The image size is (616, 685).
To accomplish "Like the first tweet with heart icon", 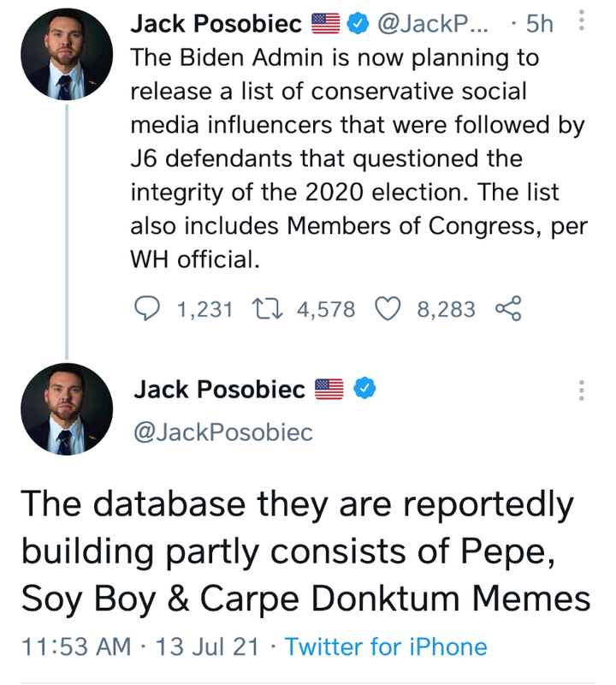I will [388, 308].
